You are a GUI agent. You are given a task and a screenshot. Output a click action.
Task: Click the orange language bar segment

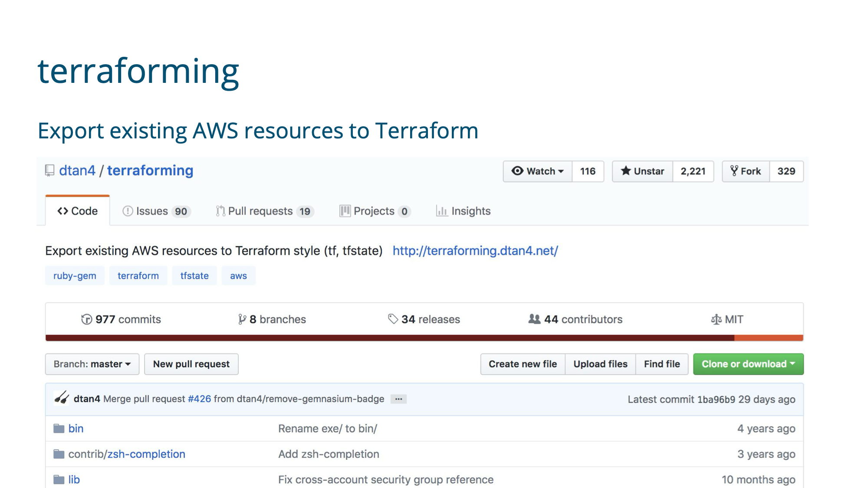(x=769, y=338)
